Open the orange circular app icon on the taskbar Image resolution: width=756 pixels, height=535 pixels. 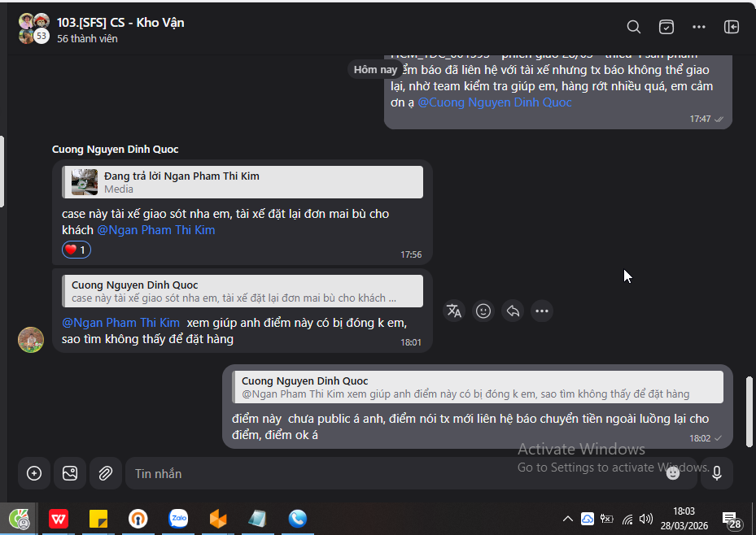point(138,519)
